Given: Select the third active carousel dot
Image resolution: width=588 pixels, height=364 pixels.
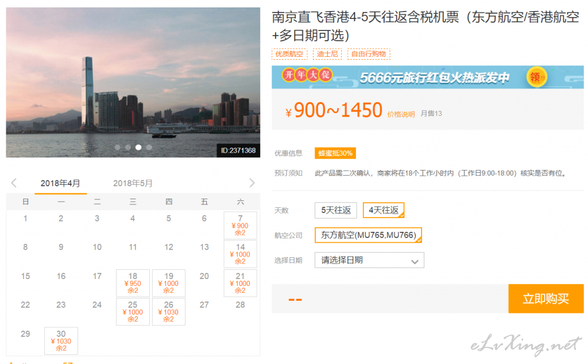Looking at the screenshot, I should pos(138,148).
